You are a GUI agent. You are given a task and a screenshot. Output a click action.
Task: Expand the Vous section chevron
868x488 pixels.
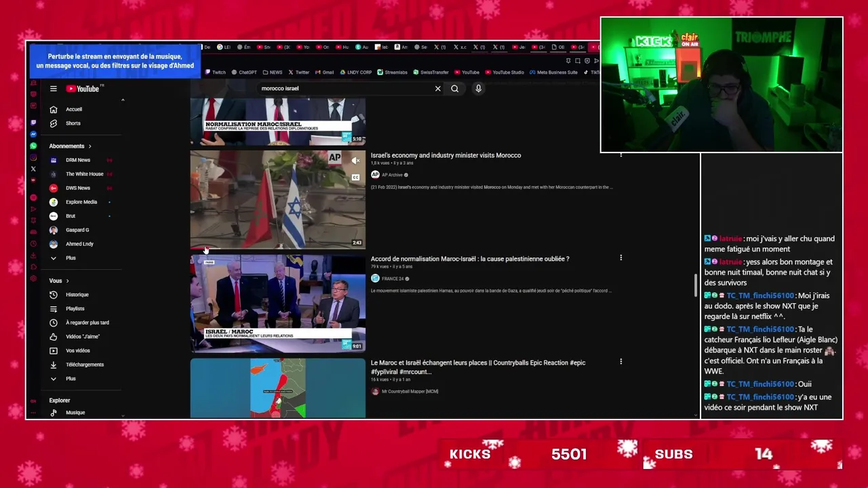(67, 281)
